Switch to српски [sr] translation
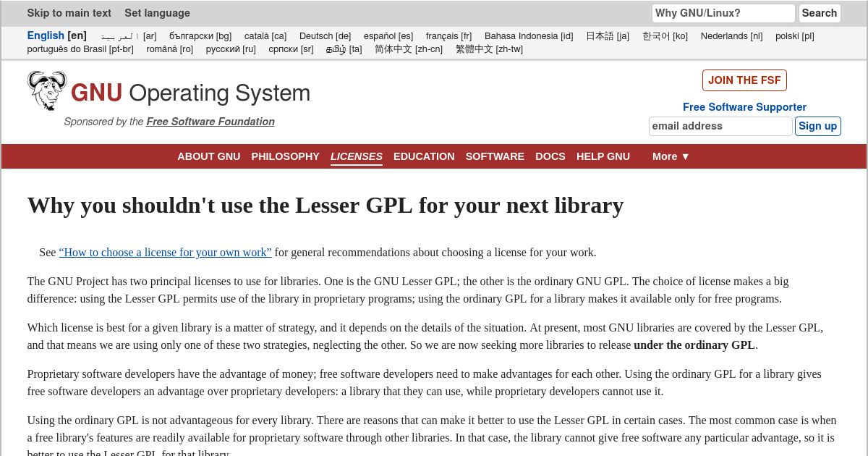868x456 pixels. coord(291,49)
